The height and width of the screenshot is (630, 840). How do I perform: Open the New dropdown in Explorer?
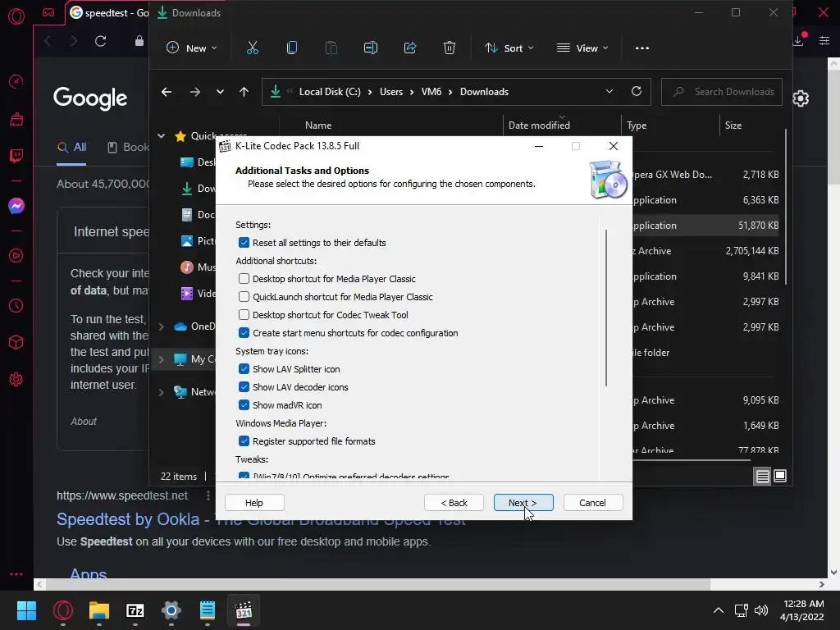tap(192, 48)
